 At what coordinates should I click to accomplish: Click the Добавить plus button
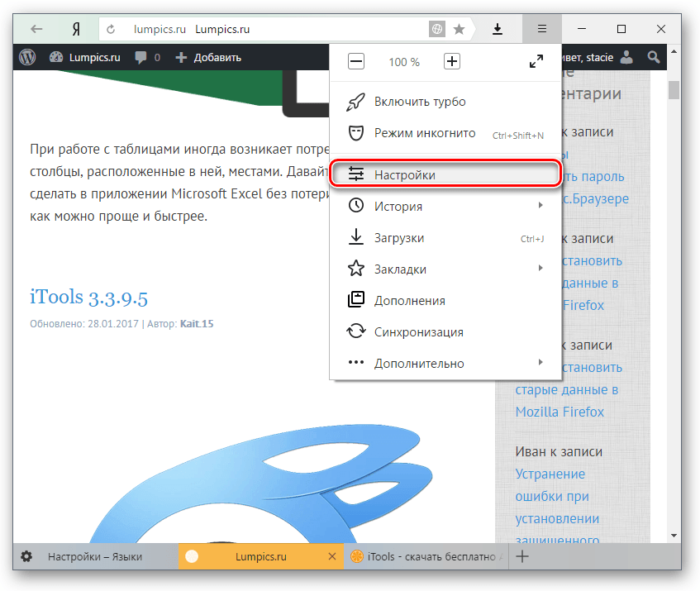(x=208, y=57)
